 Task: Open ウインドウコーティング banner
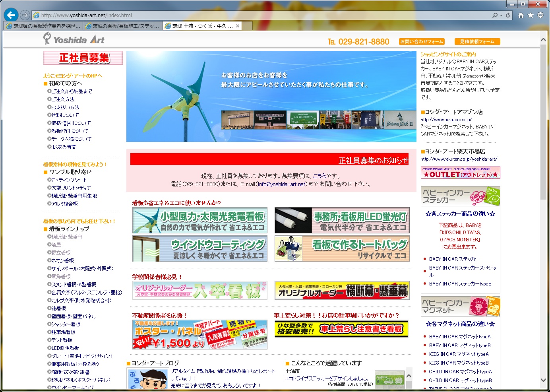pos(200,248)
